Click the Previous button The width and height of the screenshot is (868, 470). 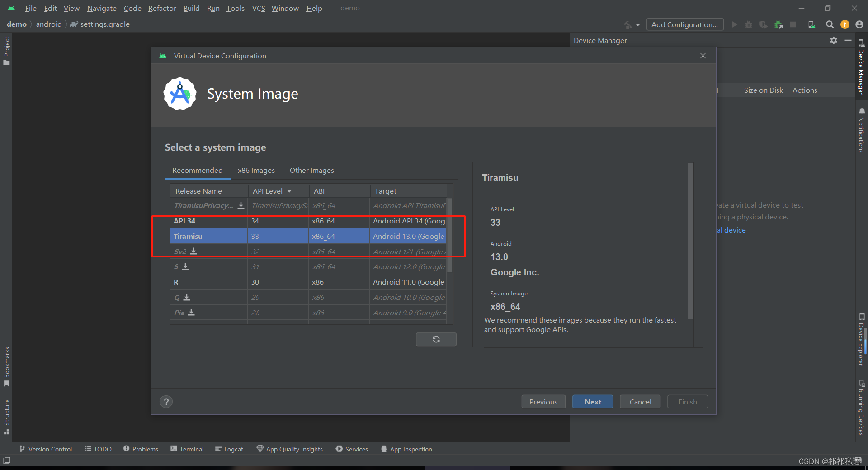[543, 402]
